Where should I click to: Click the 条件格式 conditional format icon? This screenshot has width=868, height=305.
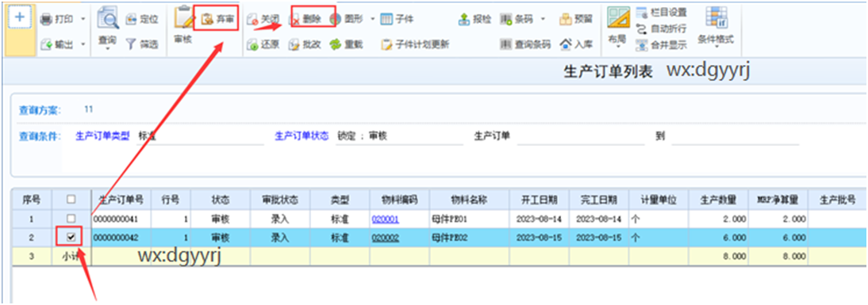(716, 18)
